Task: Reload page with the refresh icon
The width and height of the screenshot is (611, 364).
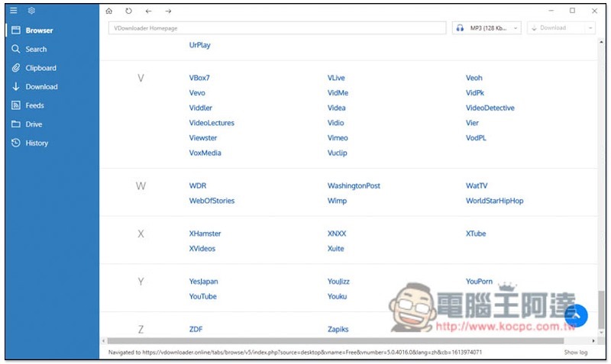Action: [128, 11]
